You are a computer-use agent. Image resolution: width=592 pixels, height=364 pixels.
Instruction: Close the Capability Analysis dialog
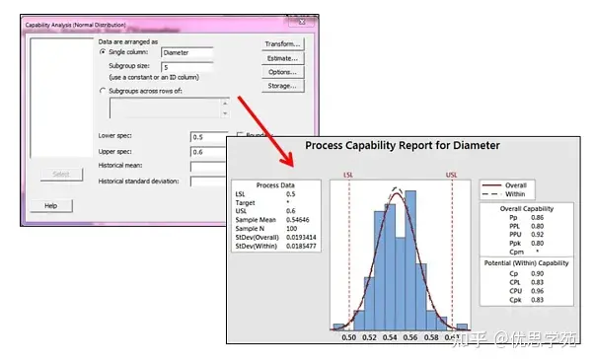(x=301, y=22)
